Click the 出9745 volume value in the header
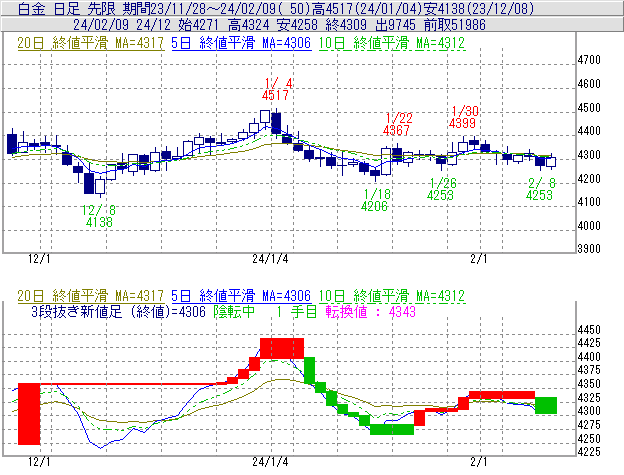The image size is (624, 475). click(x=396, y=25)
